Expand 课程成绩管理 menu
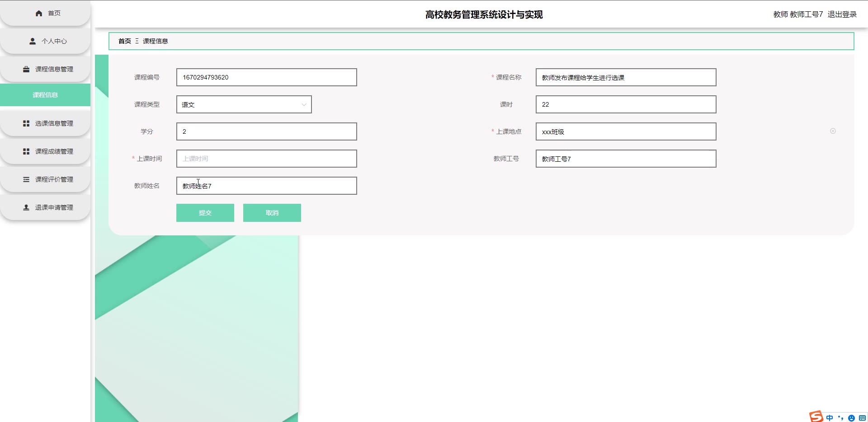The width and height of the screenshot is (868, 422). coord(45,151)
